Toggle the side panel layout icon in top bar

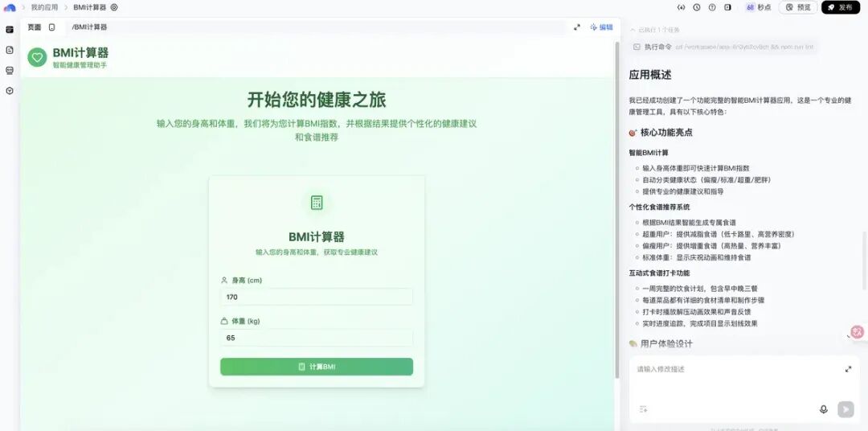[x=727, y=8]
